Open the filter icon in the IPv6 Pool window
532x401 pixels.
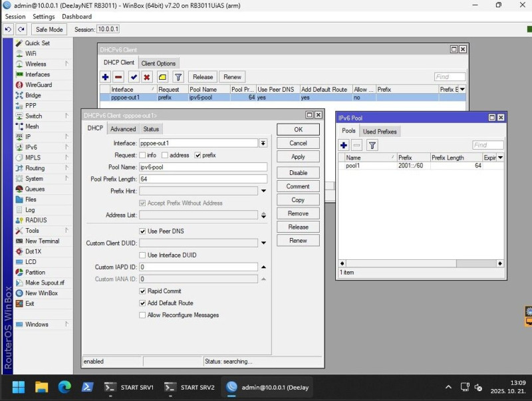[372, 145]
